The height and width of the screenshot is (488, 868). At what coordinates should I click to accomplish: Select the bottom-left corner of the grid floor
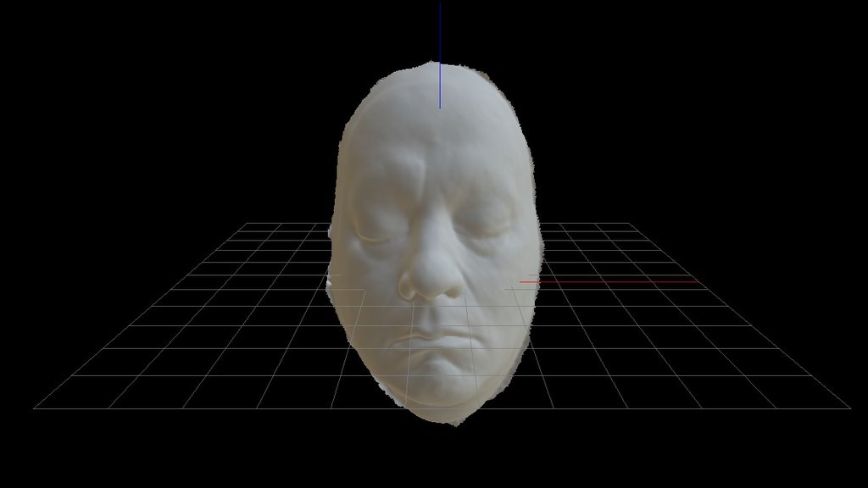(x=34, y=408)
